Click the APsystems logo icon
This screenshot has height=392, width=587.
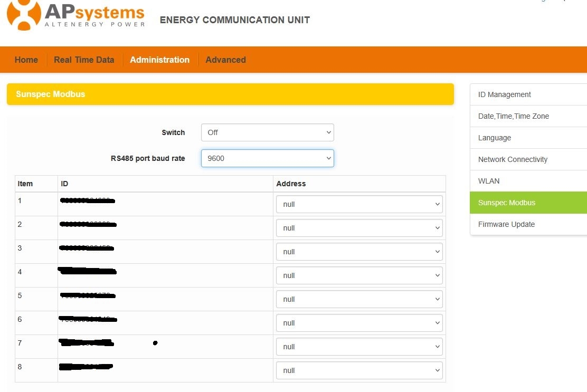pyautogui.click(x=24, y=14)
